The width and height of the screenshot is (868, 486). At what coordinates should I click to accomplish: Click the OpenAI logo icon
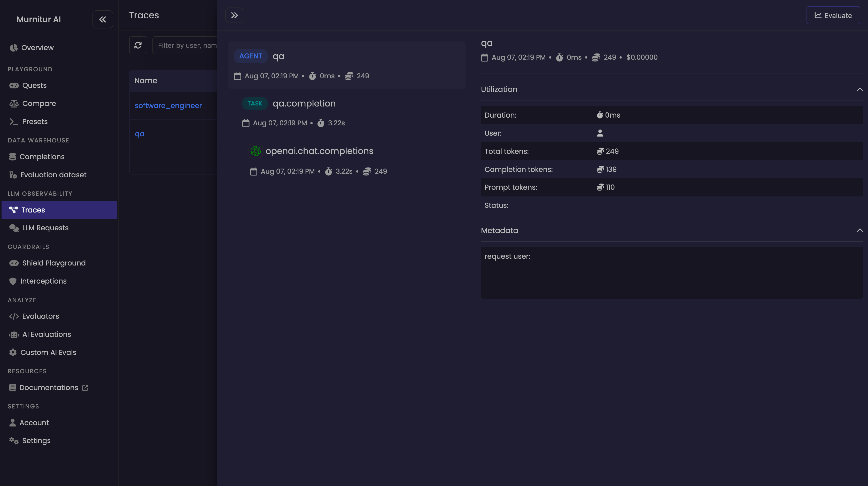(255, 151)
